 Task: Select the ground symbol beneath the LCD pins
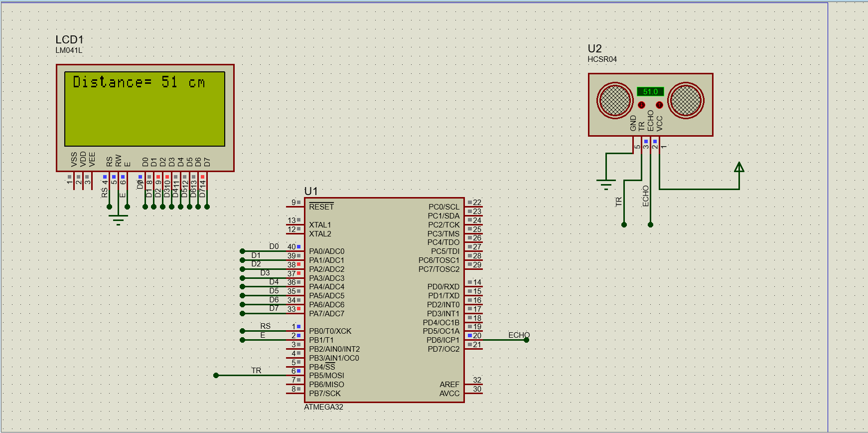click(x=118, y=220)
